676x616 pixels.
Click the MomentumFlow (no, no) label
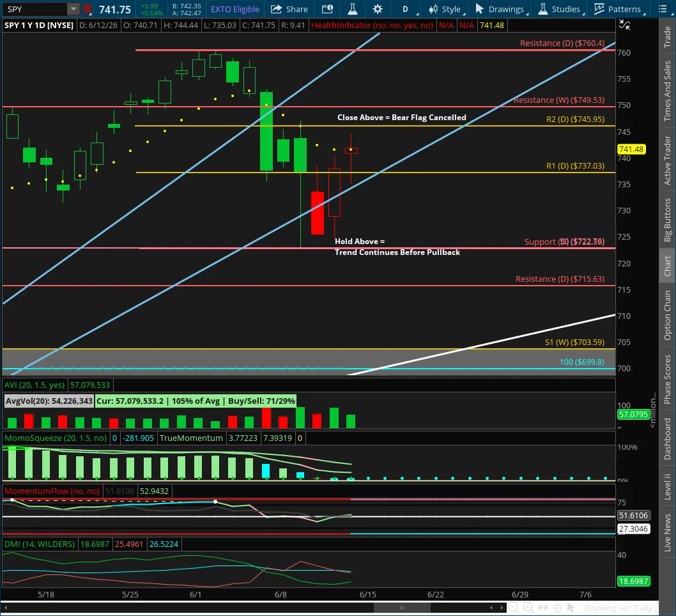tap(52, 491)
